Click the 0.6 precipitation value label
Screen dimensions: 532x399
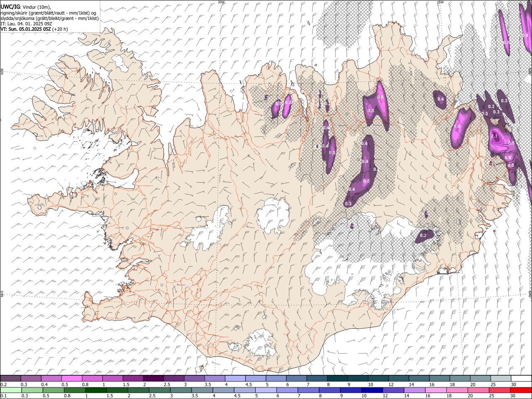tap(508, 158)
